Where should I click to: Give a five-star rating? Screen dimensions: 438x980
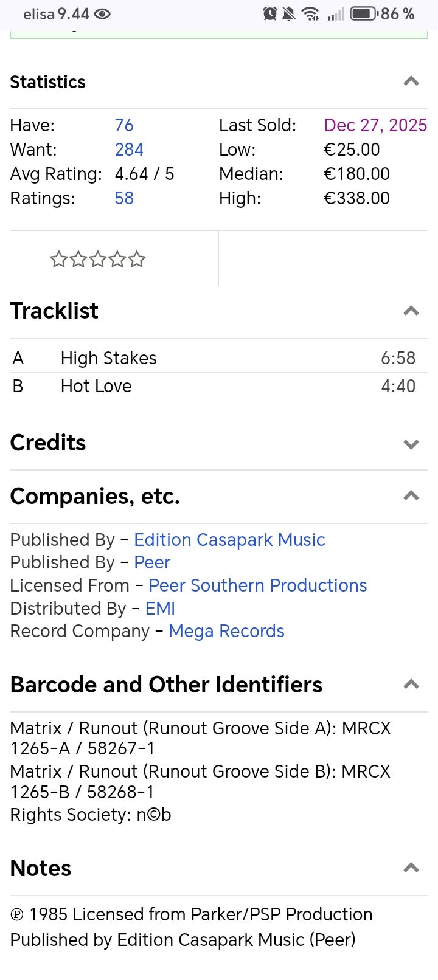(137, 260)
